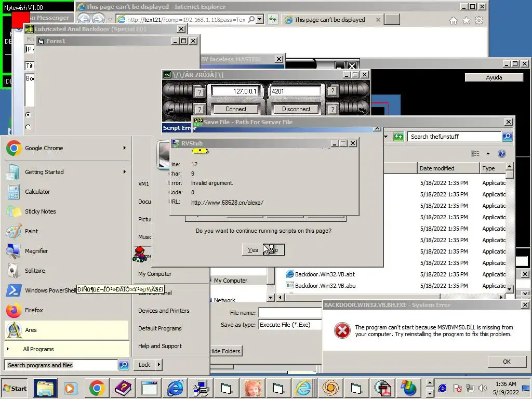Open Ares from Start menu

[x=66, y=330]
